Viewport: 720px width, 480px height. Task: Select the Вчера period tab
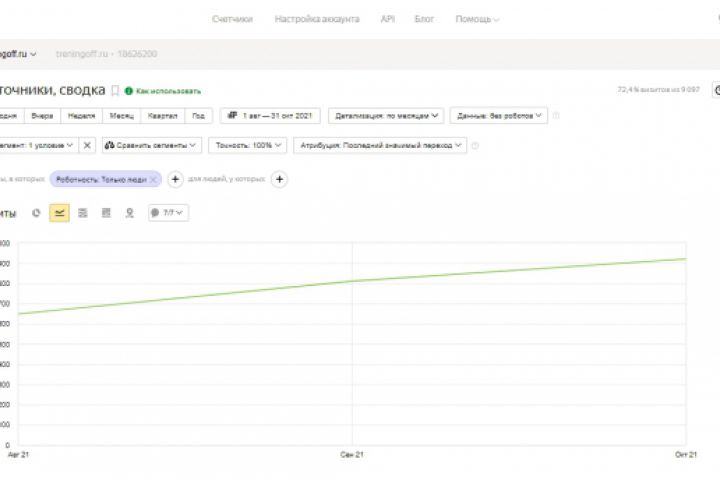tap(42, 116)
